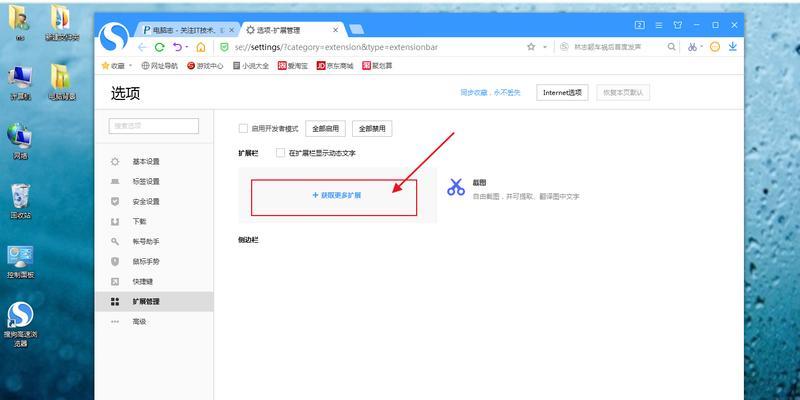The height and width of the screenshot is (400, 800).
Task: Go to the home page icon
Action: click(x=201, y=47)
